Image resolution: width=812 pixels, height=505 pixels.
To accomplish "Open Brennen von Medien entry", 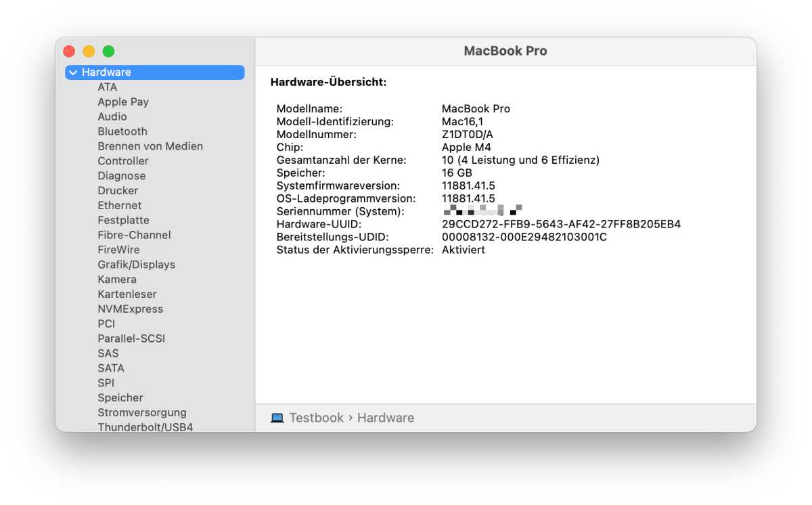I will [150, 146].
